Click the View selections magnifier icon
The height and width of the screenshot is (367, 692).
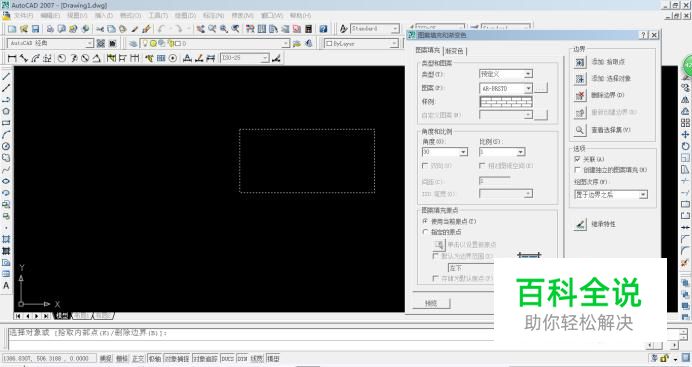[x=579, y=130]
